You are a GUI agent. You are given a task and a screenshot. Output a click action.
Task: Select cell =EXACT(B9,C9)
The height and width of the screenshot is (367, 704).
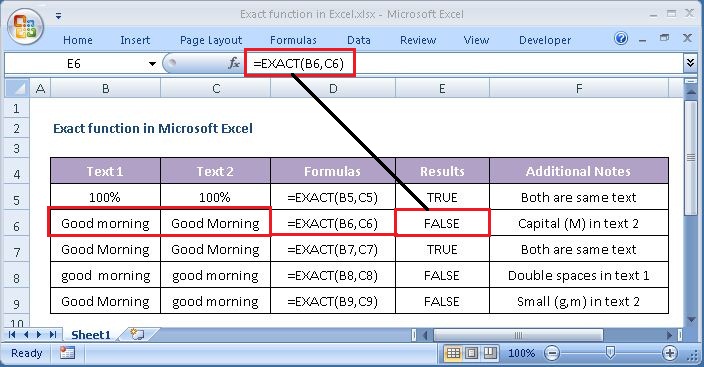point(333,301)
